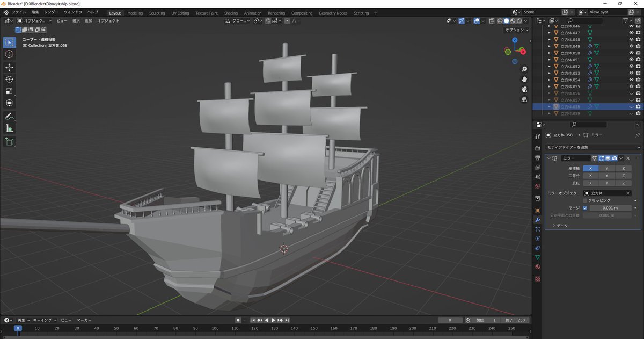Open the オプション dropdown
Viewport: 644px width, 339px height.
pos(517,30)
